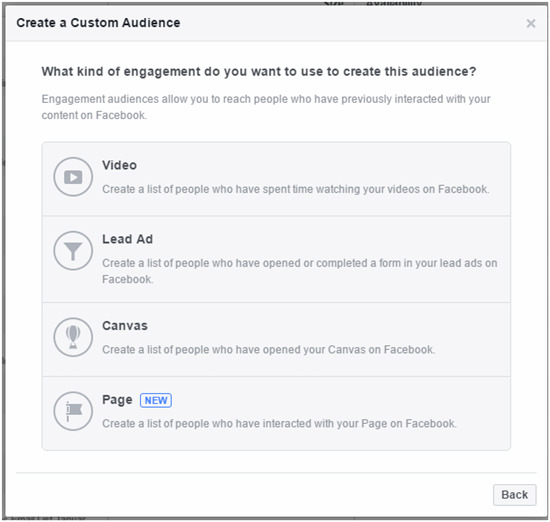Click the Page flag icon

[73, 411]
